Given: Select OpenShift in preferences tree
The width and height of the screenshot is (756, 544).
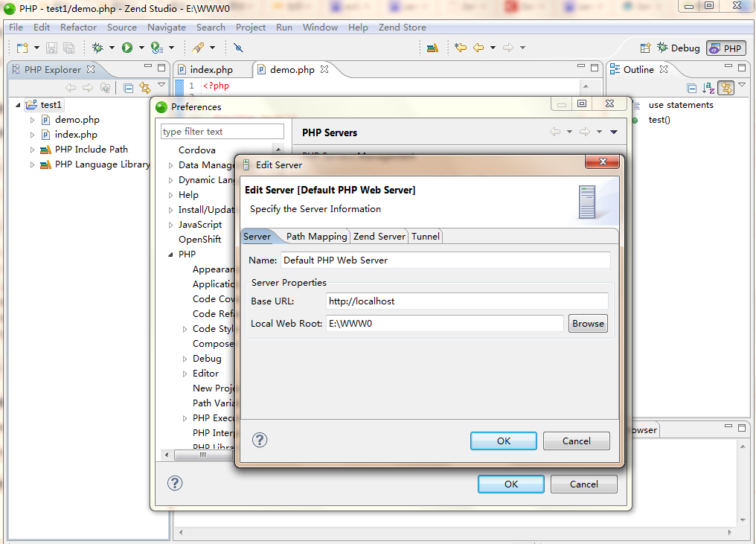Looking at the screenshot, I should pyautogui.click(x=199, y=239).
